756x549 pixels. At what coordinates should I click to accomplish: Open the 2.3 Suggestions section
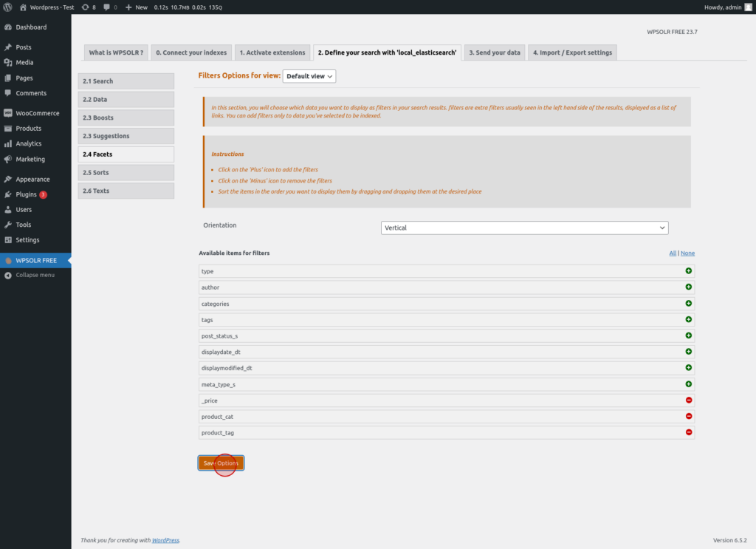click(x=126, y=136)
